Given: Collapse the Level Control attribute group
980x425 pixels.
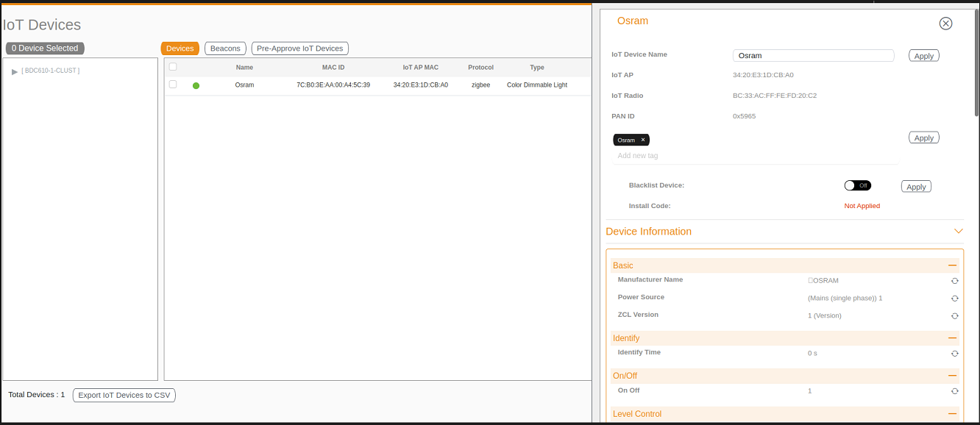Looking at the screenshot, I should tap(952, 414).
